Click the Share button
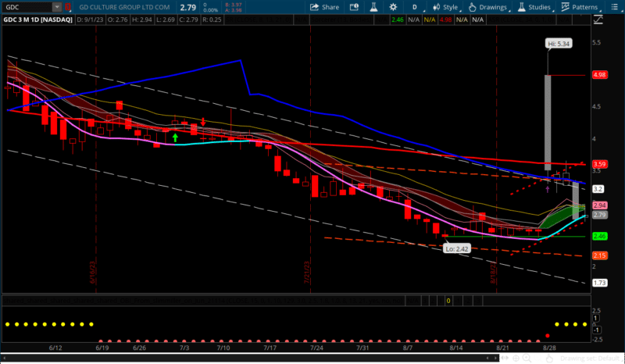The width and height of the screenshot is (625, 364). point(324,7)
